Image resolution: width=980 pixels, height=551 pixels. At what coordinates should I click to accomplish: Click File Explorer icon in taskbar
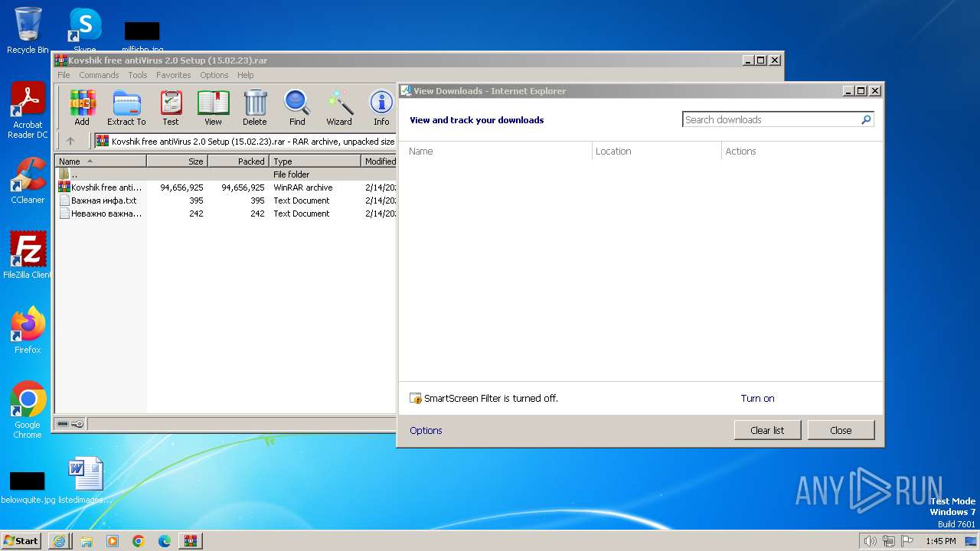pyautogui.click(x=87, y=541)
